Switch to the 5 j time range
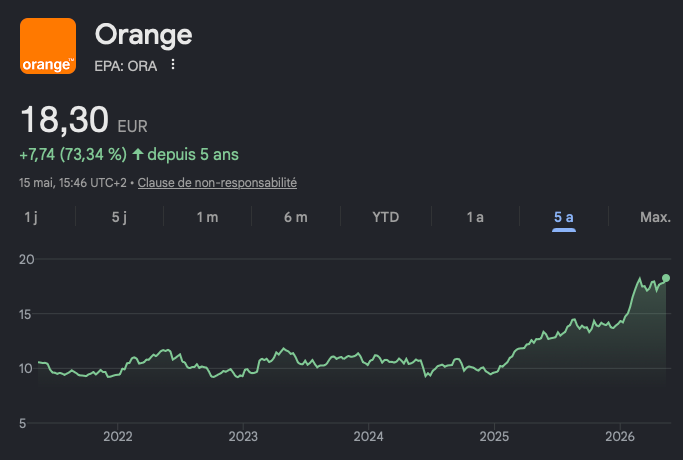The image size is (683, 460). [x=119, y=216]
